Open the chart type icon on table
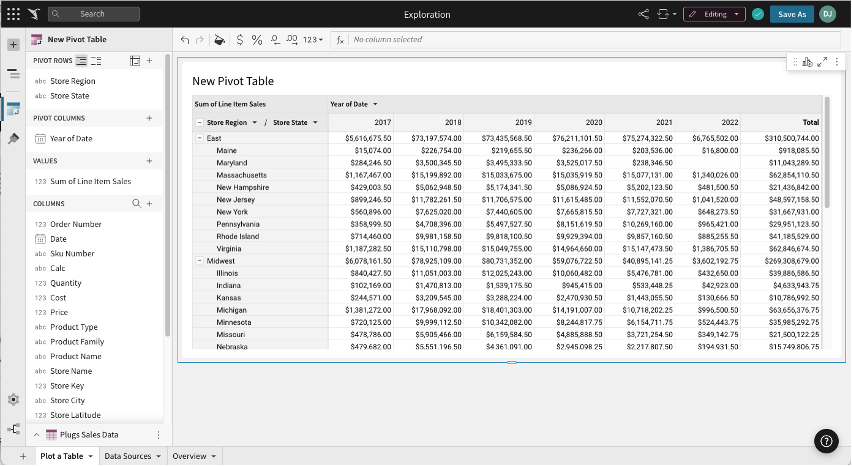This screenshot has height=466, width=852. [807, 62]
